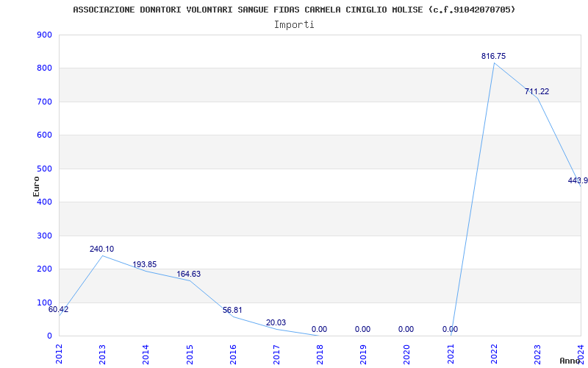Click the 56.81 data label

click(x=232, y=311)
